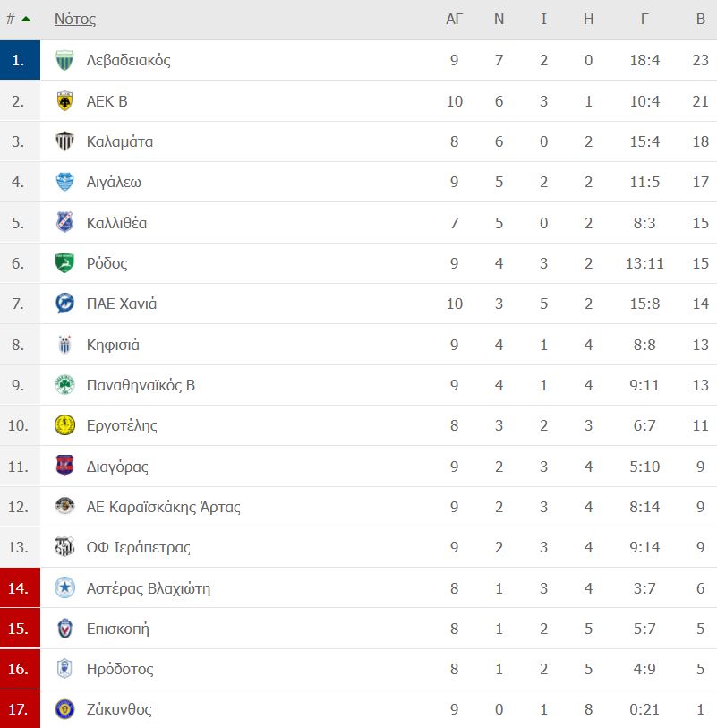Click the Ζάκυνθος club badge

pyautogui.click(x=64, y=709)
